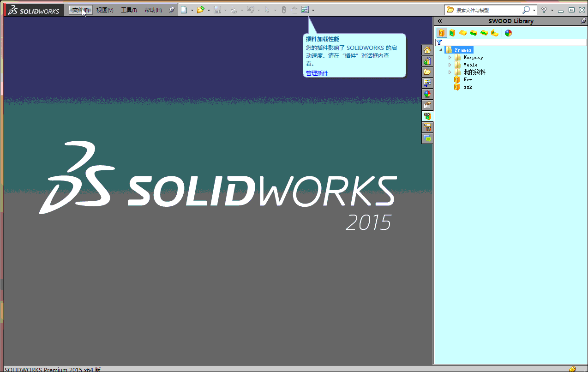Pin the menu bar with the pushpin icon

pyautogui.click(x=172, y=10)
